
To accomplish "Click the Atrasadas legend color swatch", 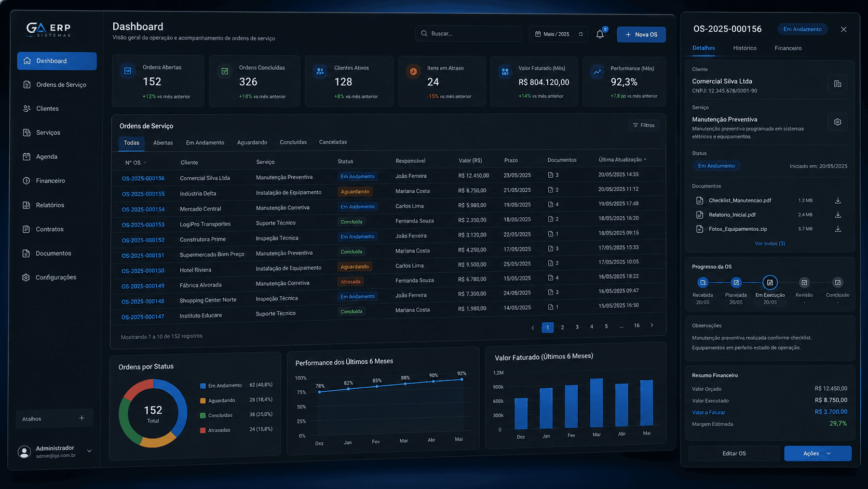I will pos(203,430).
